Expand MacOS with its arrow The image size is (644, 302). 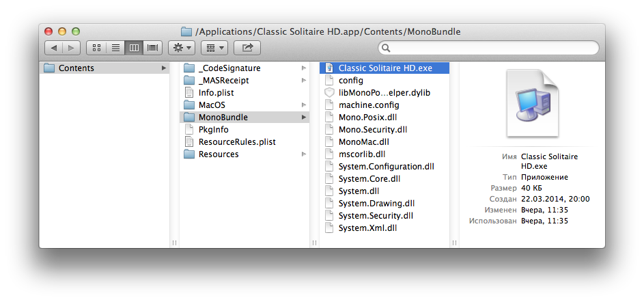pos(304,105)
